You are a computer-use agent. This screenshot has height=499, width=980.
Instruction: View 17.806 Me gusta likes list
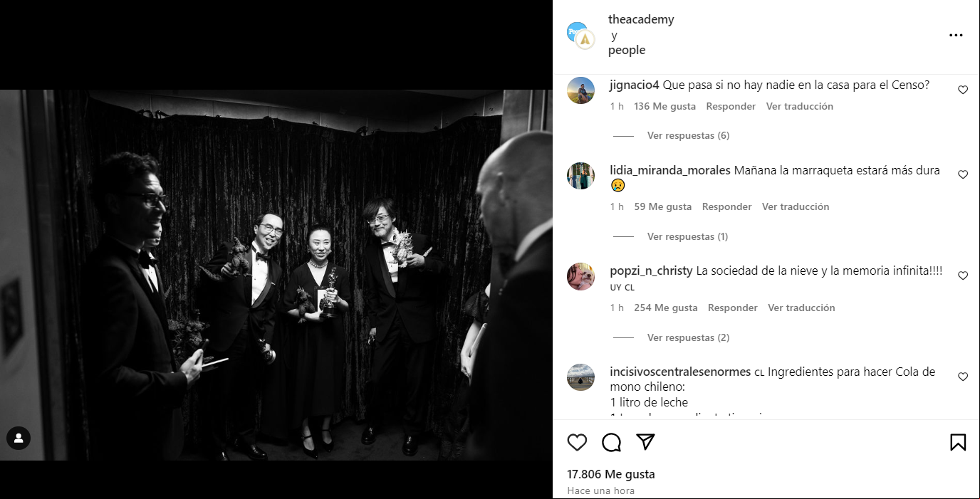(611, 474)
